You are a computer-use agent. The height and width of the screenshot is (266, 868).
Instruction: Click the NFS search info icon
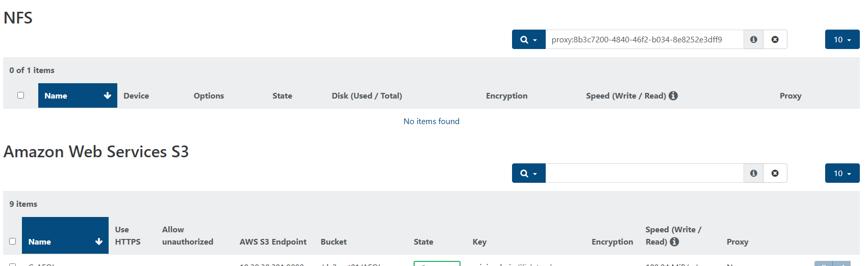coord(753,40)
